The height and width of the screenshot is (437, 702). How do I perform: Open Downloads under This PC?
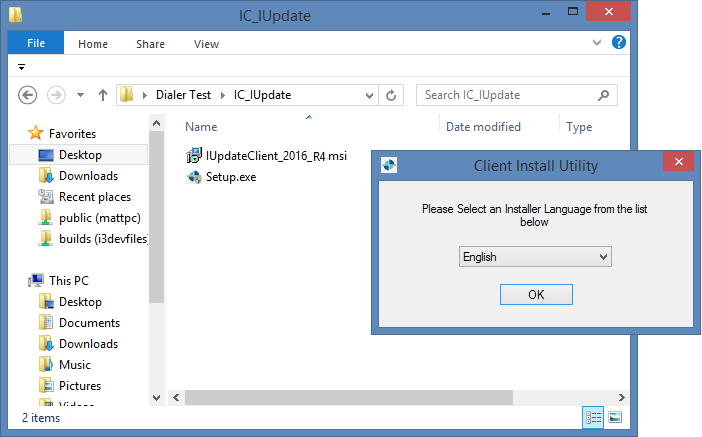[88, 344]
